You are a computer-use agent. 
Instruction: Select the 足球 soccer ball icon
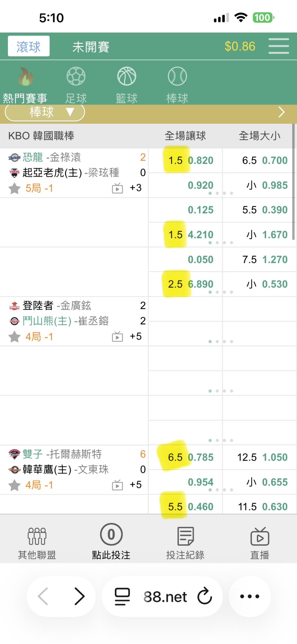(x=76, y=76)
